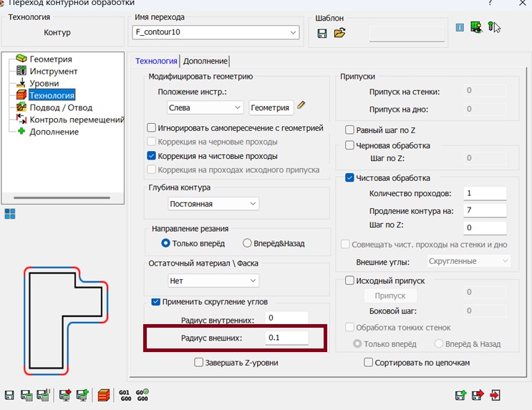The image size is (532, 410).
Task: Enable Игнорировать самопересечение с геометрией checkbox
Action: [x=151, y=128]
